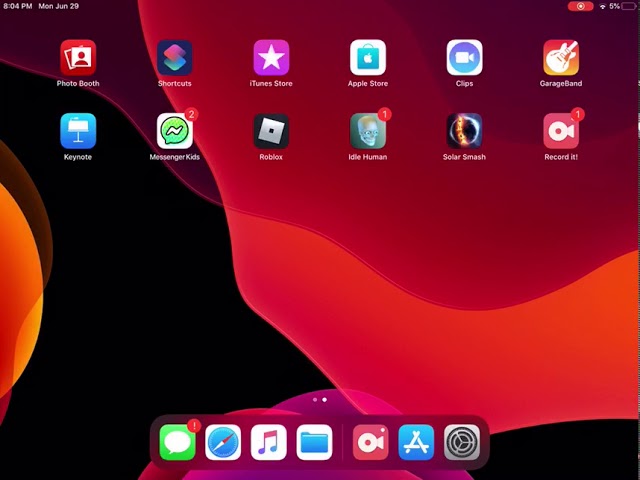The width and height of the screenshot is (640, 480).
Task: Tap the 8:04 PM clock
Action: click(18, 6)
